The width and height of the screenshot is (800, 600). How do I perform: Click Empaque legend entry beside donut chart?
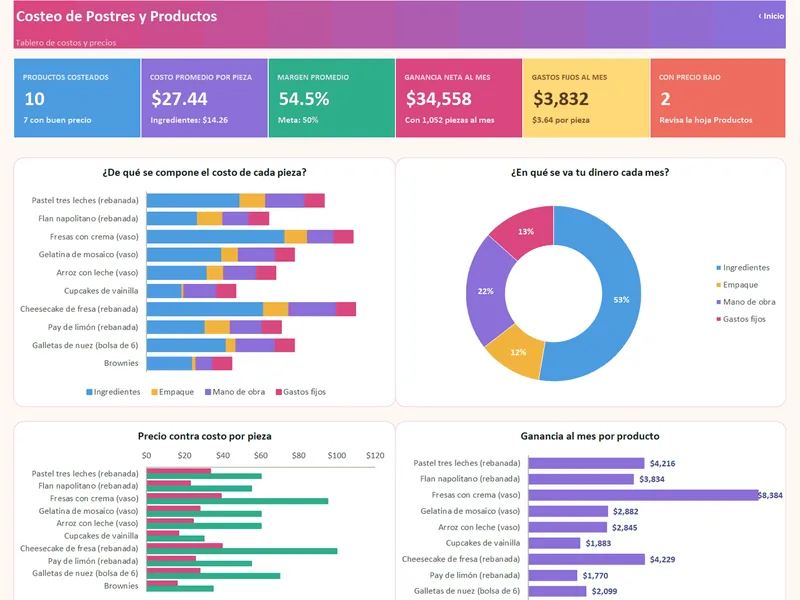pos(737,285)
